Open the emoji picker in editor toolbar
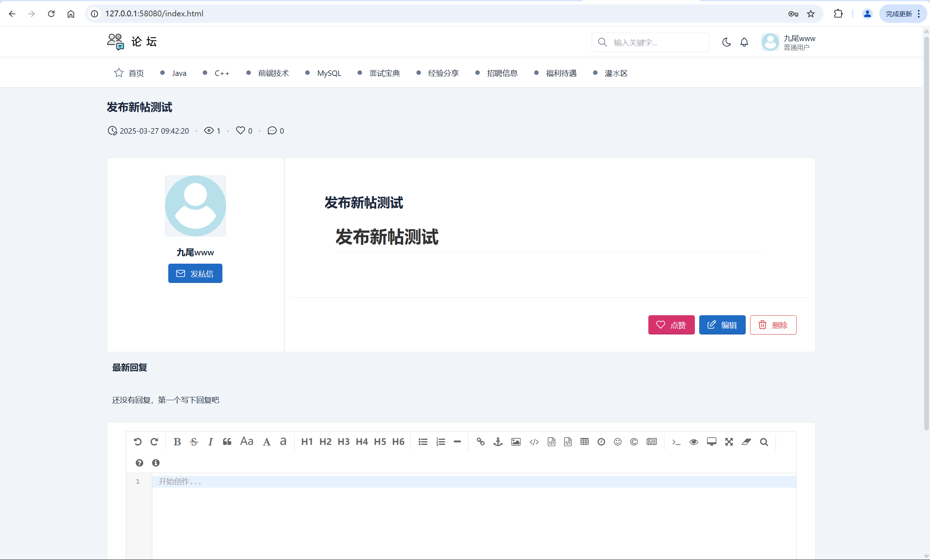 pyautogui.click(x=617, y=442)
